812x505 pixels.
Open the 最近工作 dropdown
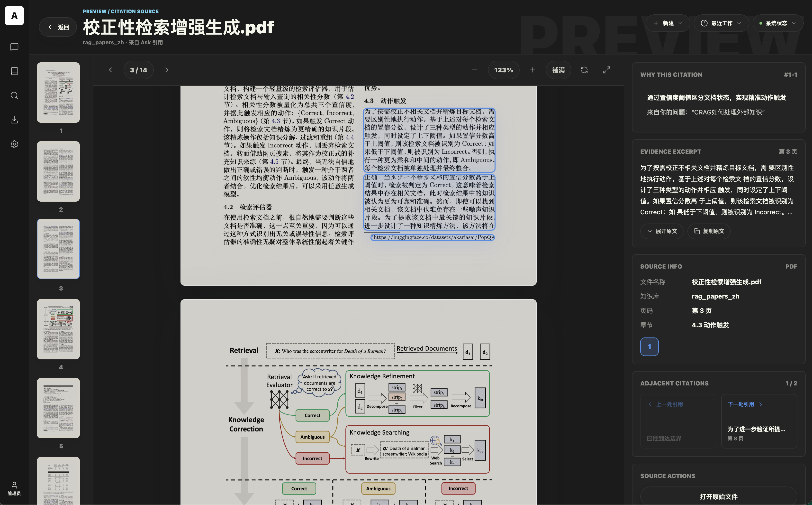click(x=721, y=23)
